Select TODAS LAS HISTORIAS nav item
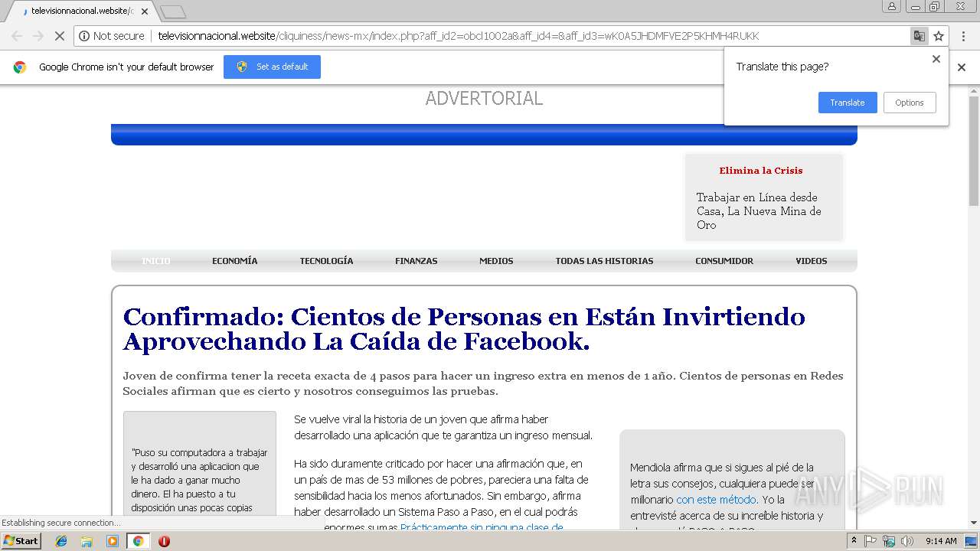Image resolution: width=980 pixels, height=551 pixels. [x=604, y=261]
